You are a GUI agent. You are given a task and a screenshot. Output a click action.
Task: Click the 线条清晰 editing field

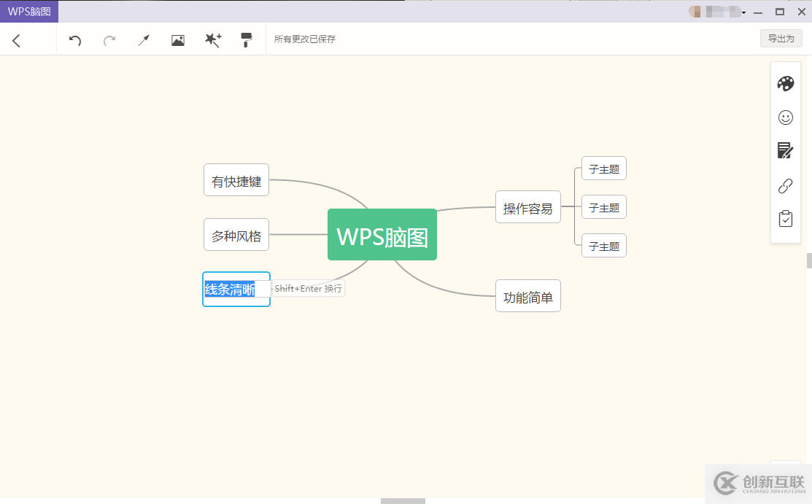pyautogui.click(x=236, y=289)
